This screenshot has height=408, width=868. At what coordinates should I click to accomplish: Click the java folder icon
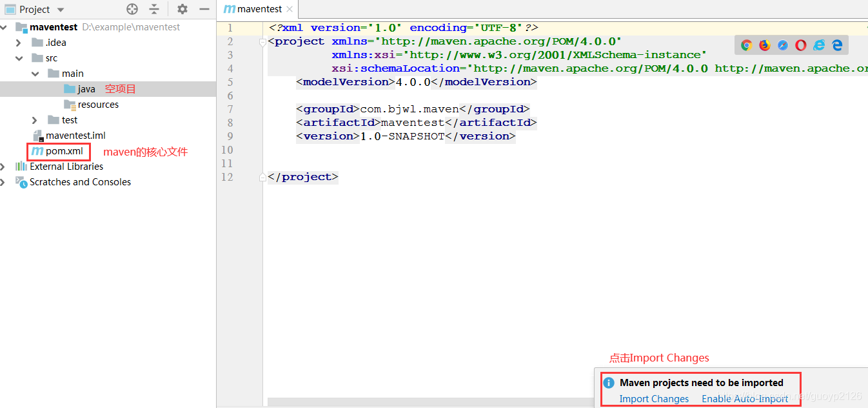70,89
